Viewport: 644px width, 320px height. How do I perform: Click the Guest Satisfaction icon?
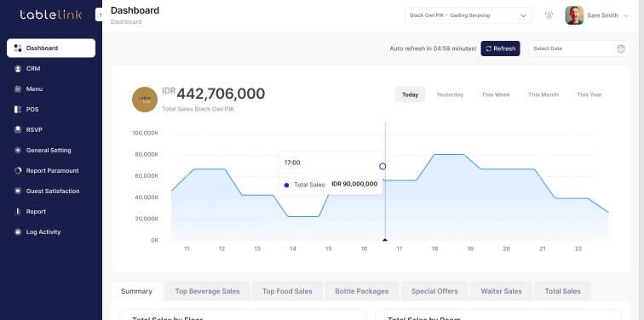(x=18, y=191)
